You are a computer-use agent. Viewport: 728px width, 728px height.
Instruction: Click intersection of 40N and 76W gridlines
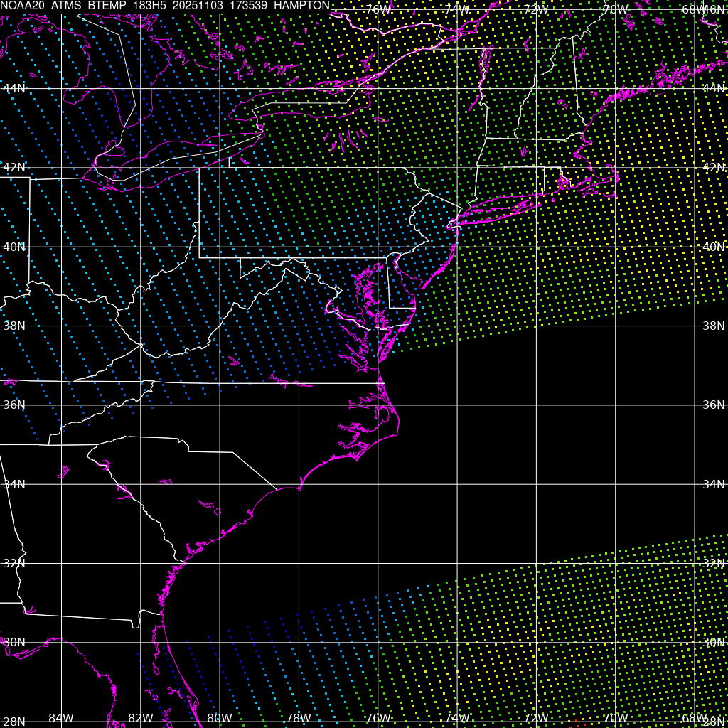[x=378, y=247]
